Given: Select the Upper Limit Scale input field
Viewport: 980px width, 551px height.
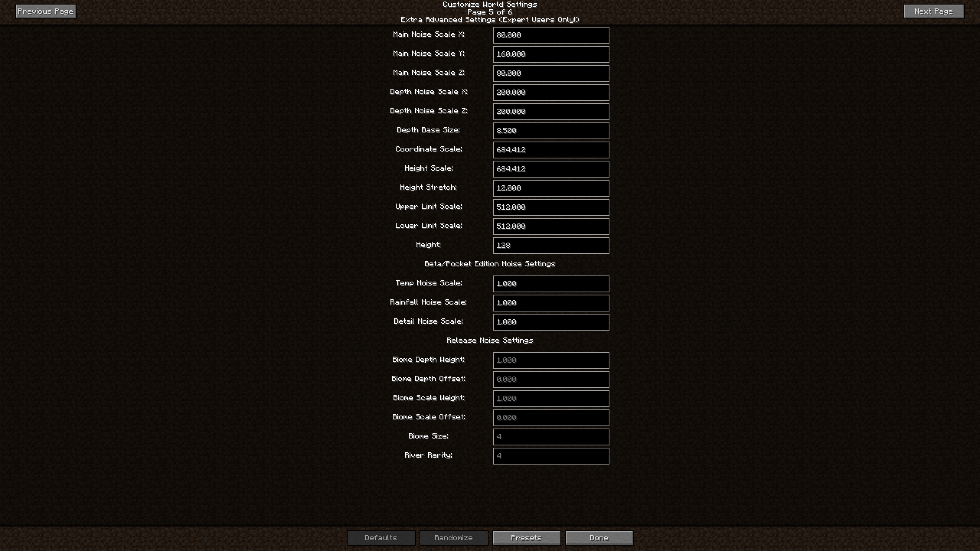Looking at the screenshot, I should [x=550, y=207].
